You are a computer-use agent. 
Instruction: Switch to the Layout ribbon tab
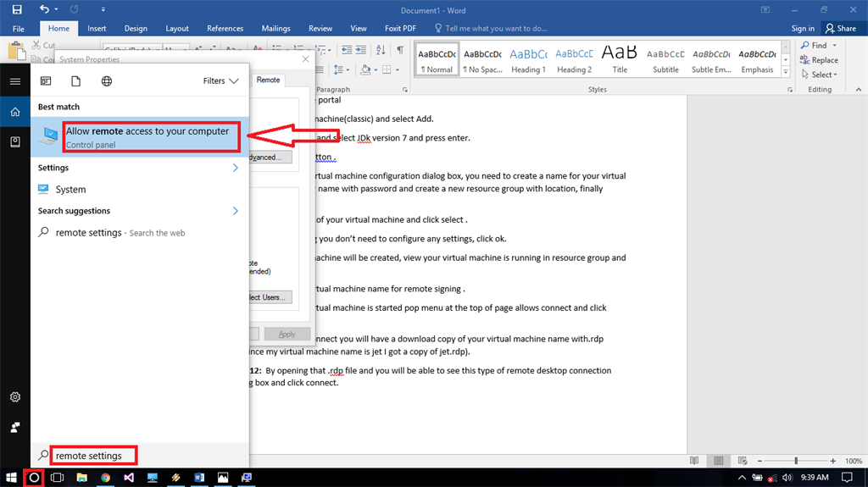point(177,28)
